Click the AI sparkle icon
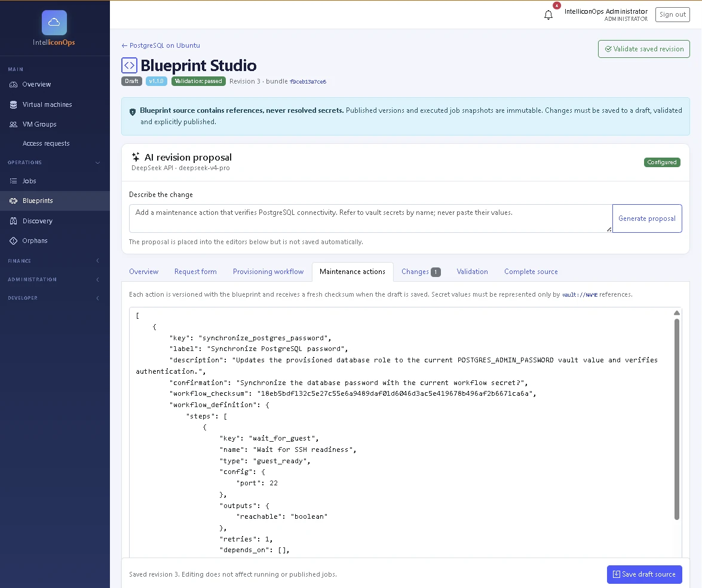The image size is (702, 588). [136, 157]
